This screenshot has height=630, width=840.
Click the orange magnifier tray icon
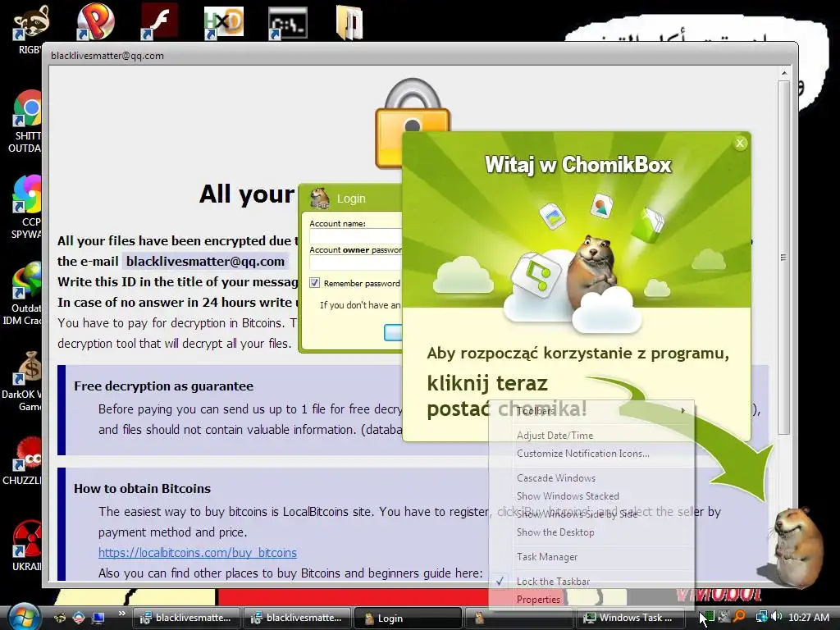[x=739, y=617]
